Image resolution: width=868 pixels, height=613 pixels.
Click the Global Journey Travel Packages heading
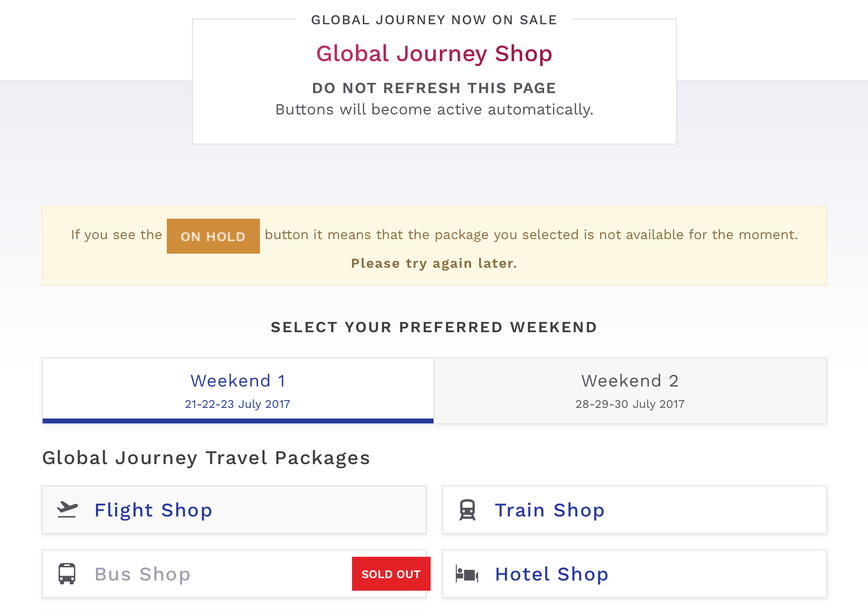206,458
